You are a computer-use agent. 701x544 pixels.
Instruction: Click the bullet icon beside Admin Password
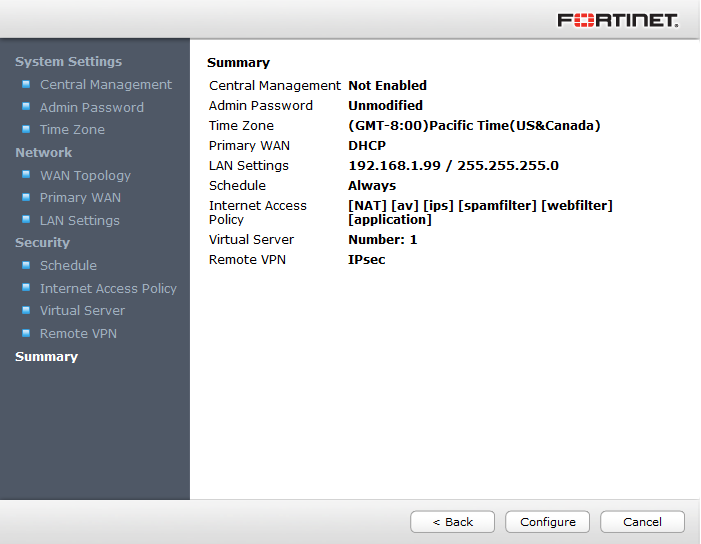pyautogui.click(x=26, y=106)
